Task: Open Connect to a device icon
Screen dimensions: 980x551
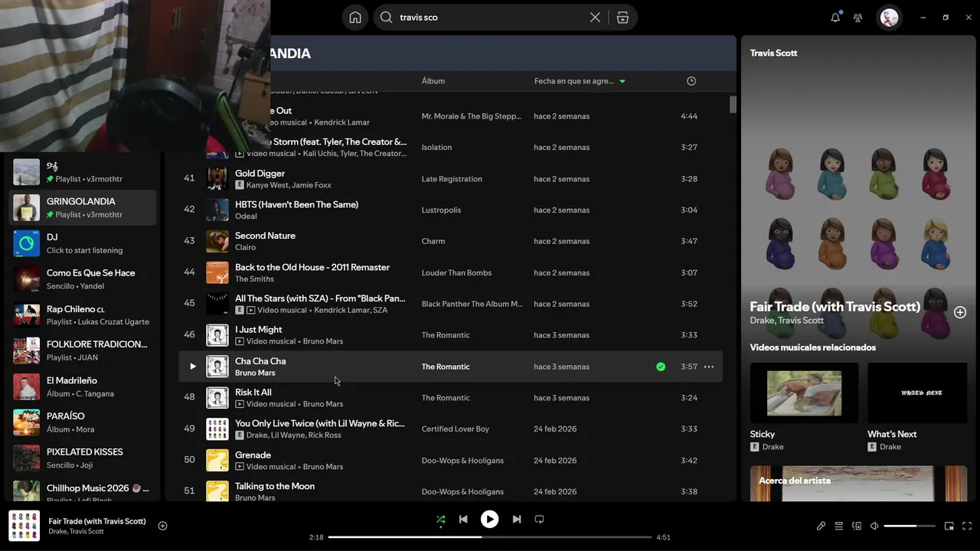Action: 857,526
